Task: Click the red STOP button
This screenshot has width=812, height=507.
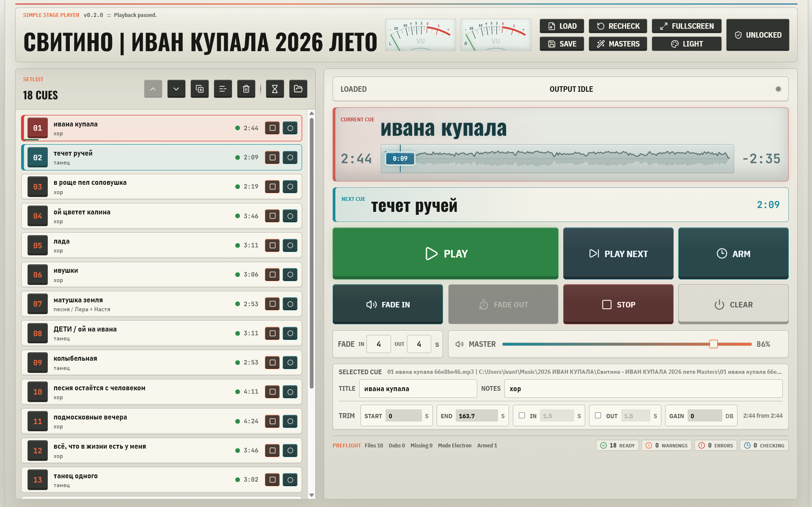Action: [x=618, y=304]
